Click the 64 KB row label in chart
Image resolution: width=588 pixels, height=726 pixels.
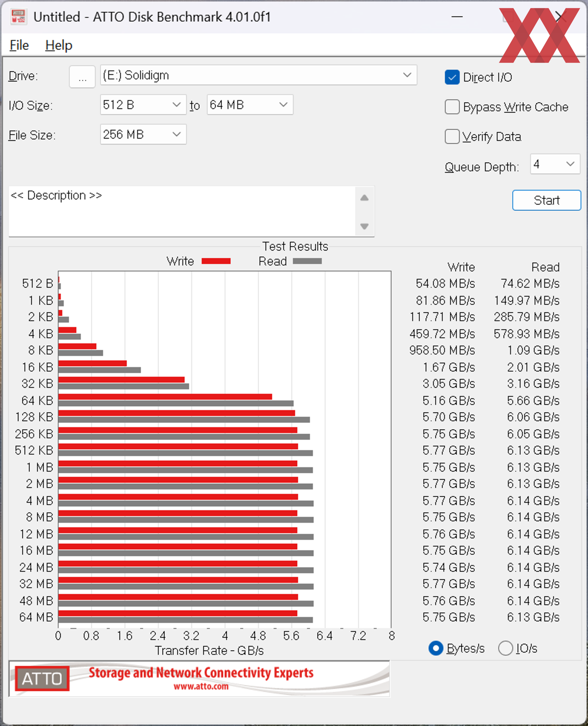tap(37, 401)
